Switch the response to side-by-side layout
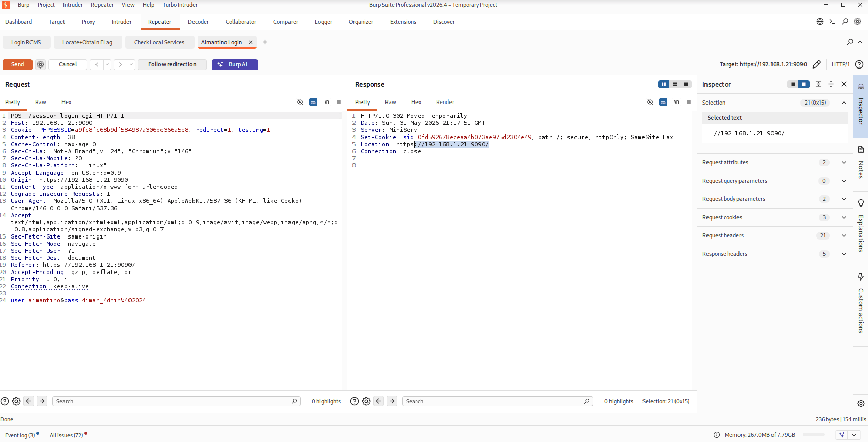This screenshot has height=442, width=868. tap(663, 84)
